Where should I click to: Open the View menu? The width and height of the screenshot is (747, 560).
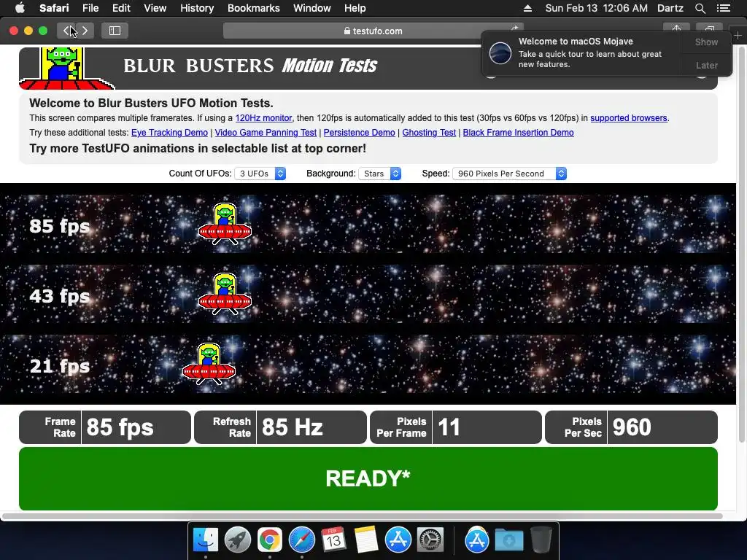pyautogui.click(x=155, y=8)
